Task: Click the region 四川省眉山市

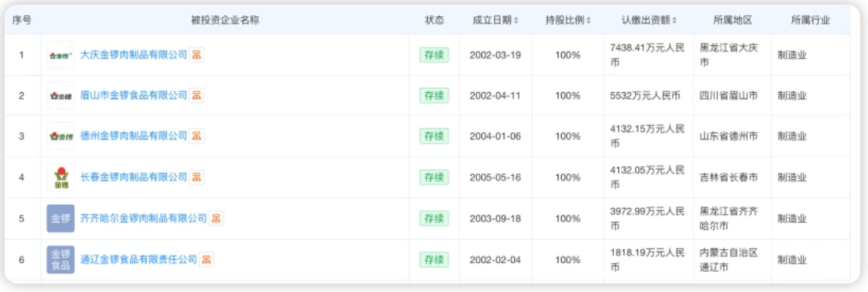Action: point(729,95)
